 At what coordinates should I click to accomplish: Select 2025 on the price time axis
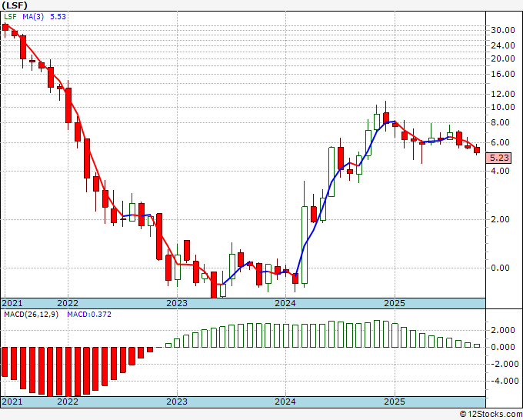[x=395, y=303]
